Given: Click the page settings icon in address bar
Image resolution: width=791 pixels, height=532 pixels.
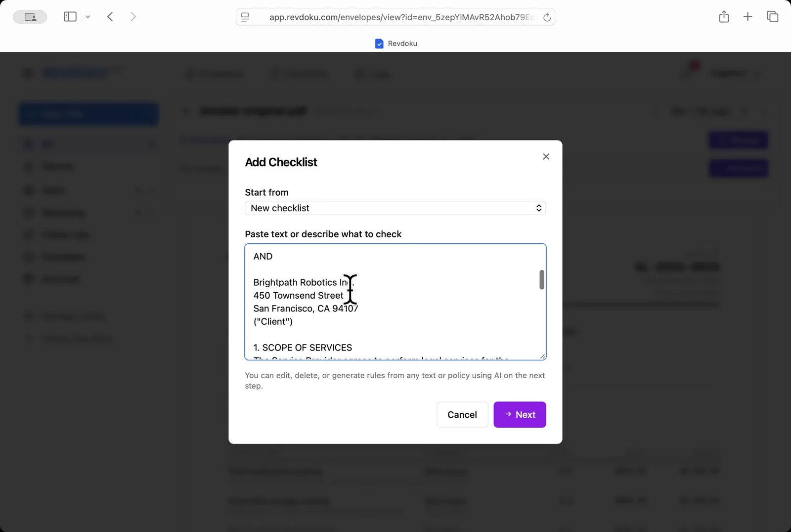Looking at the screenshot, I should 244,16.
